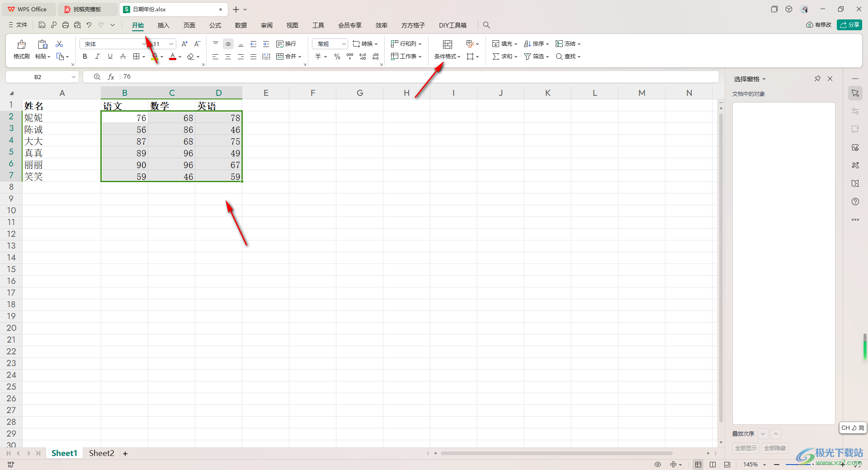
Task: Pin the Selection Pane with pushpin icon
Action: pyautogui.click(x=817, y=79)
